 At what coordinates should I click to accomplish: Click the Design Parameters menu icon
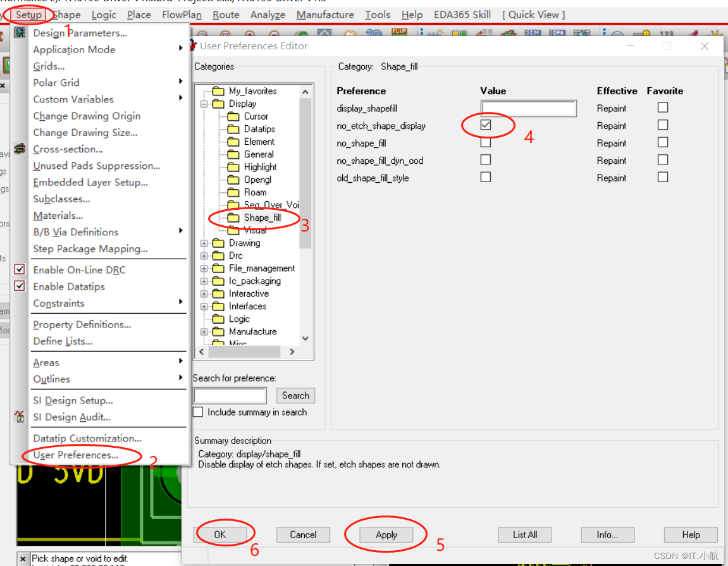[20, 33]
